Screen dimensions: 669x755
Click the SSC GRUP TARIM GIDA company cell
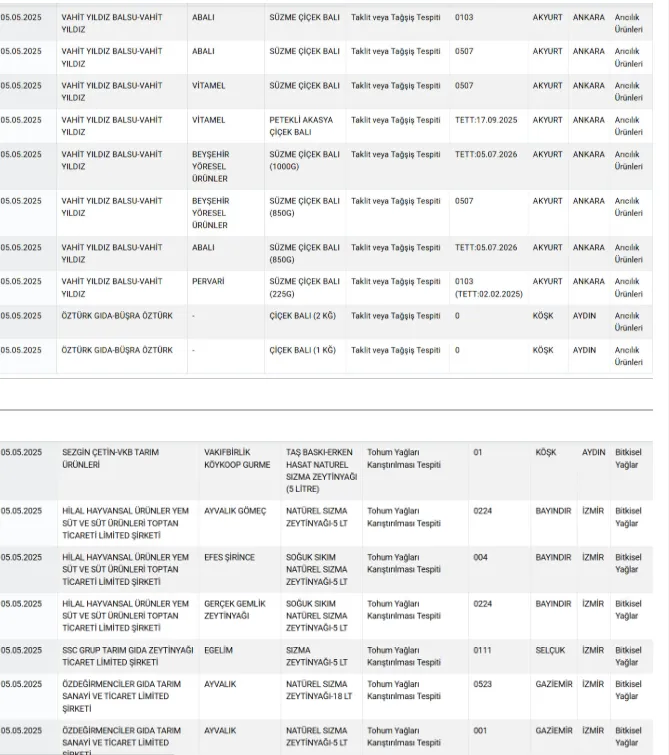coord(126,656)
